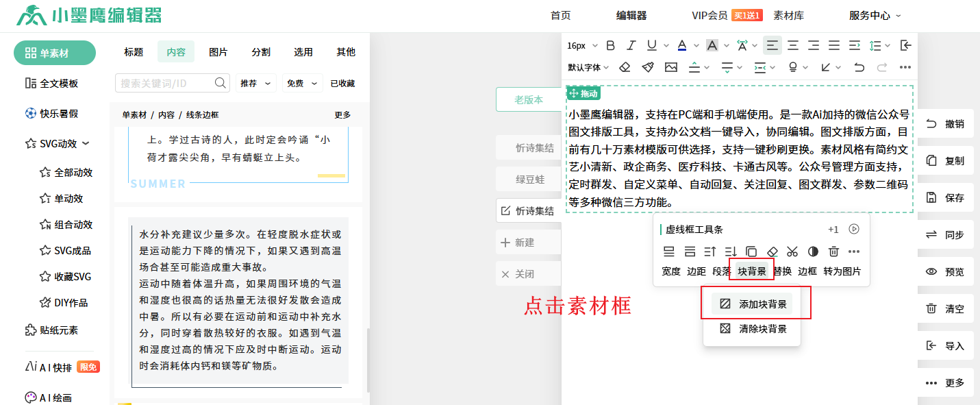
Task: Toggle the 已收藏 filter
Action: tap(342, 83)
